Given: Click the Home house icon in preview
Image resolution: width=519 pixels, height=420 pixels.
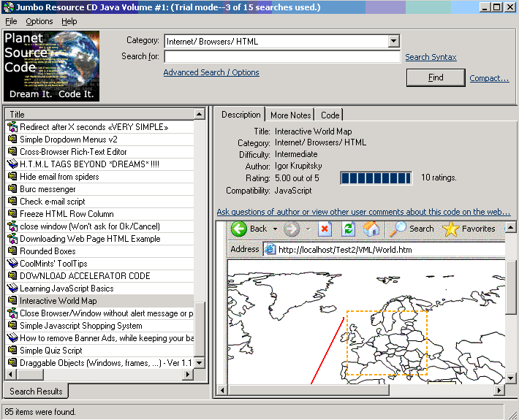Looking at the screenshot, I should [x=371, y=229].
